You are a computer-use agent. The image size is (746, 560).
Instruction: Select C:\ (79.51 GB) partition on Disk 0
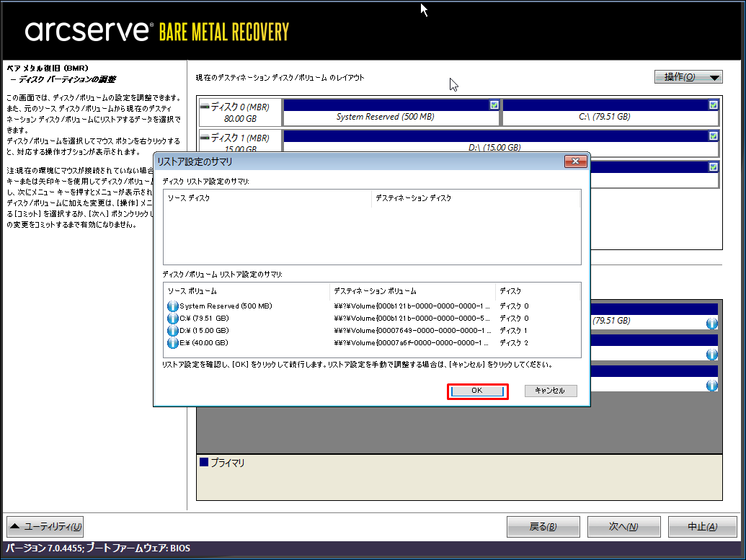coord(610,112)
